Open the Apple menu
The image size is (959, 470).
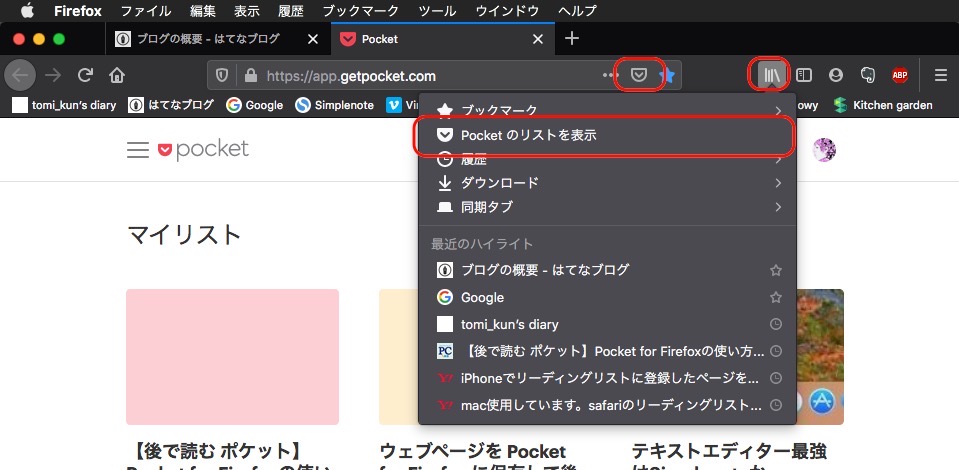tap(28, 10)
